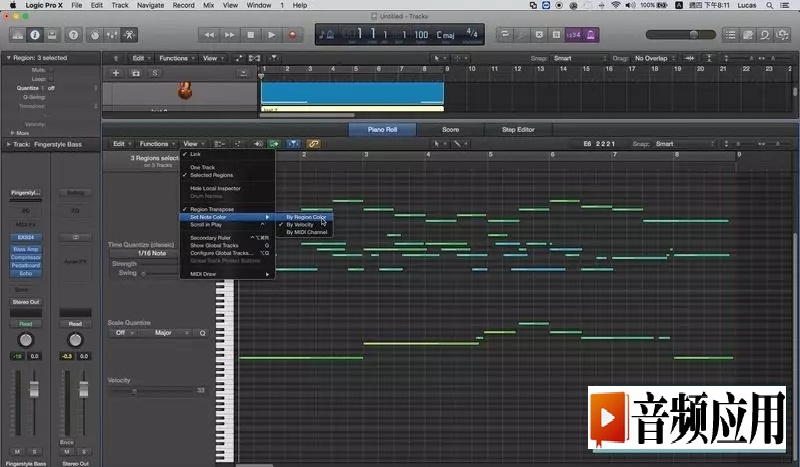Click the Quick Help question mark button

click(x=73, y=35)
